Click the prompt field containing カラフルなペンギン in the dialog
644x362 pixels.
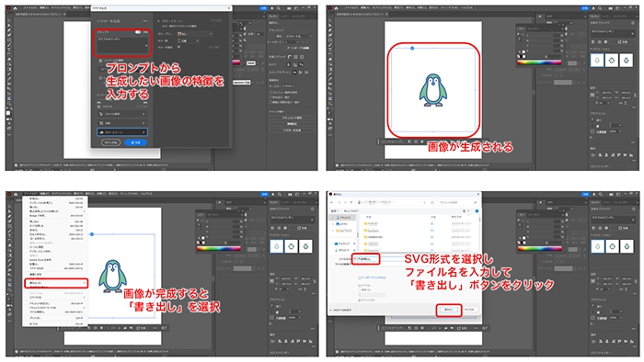click(122, 45)
